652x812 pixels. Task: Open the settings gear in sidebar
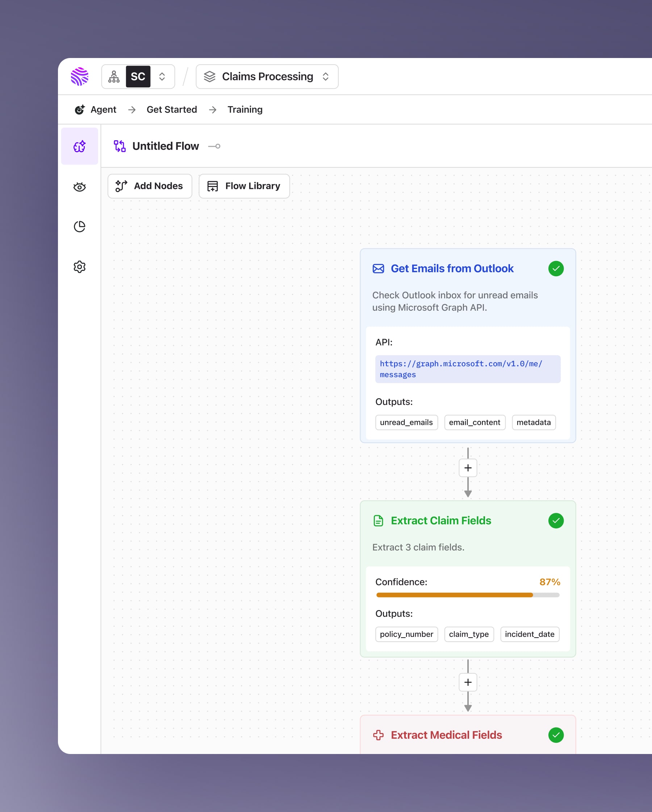point(79,267)
